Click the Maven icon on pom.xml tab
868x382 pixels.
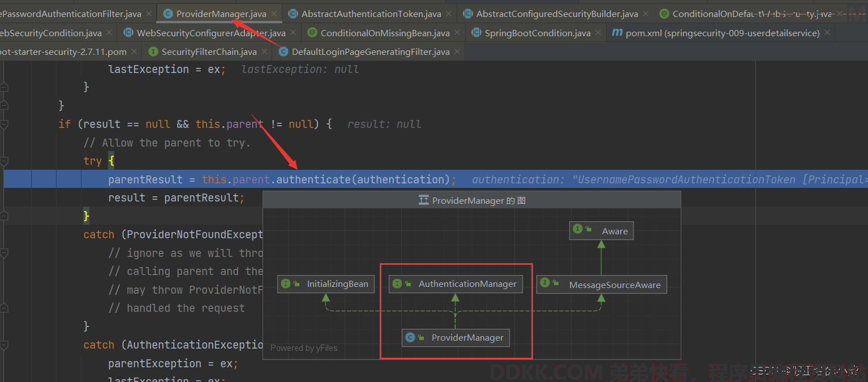(616, 33)
